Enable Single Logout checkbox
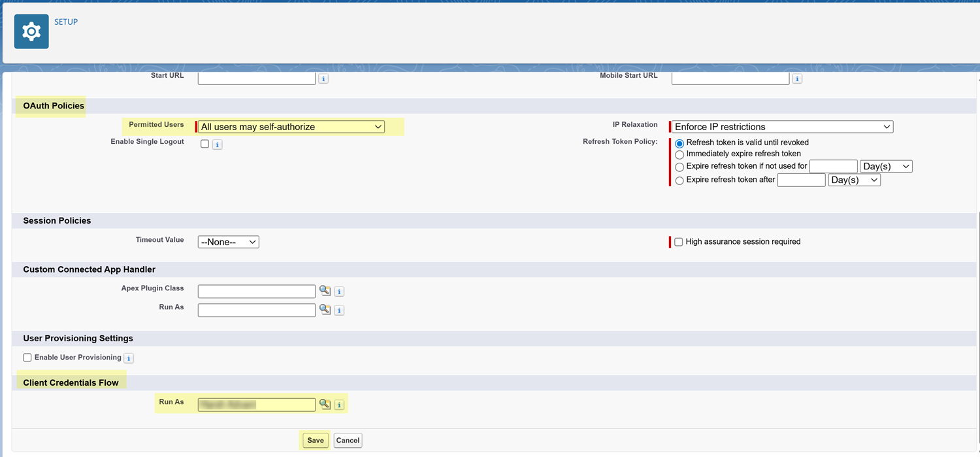The width and height of the screenshot is (980, 457). tap(204, 144)
